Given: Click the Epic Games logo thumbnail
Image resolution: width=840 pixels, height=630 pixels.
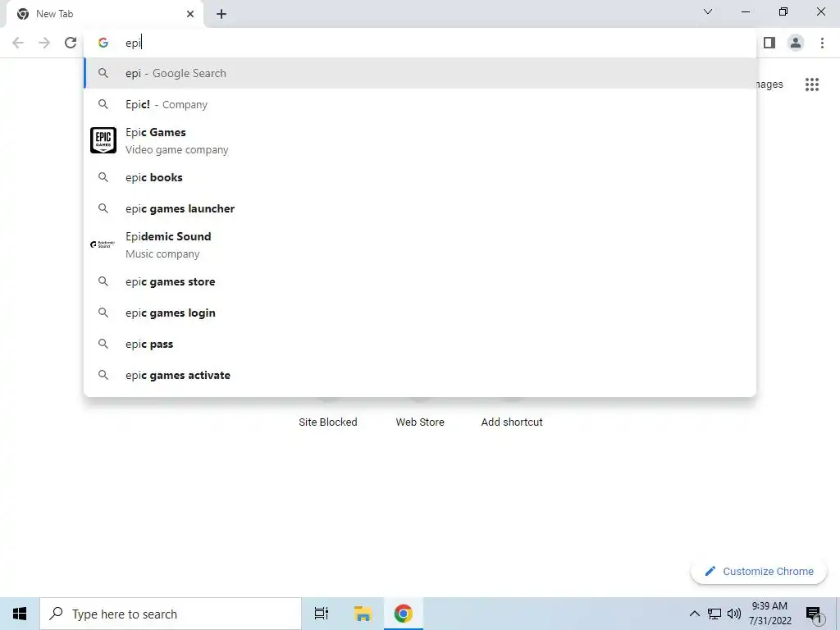Looking at the screenshot, I should (x=103, y=140).
